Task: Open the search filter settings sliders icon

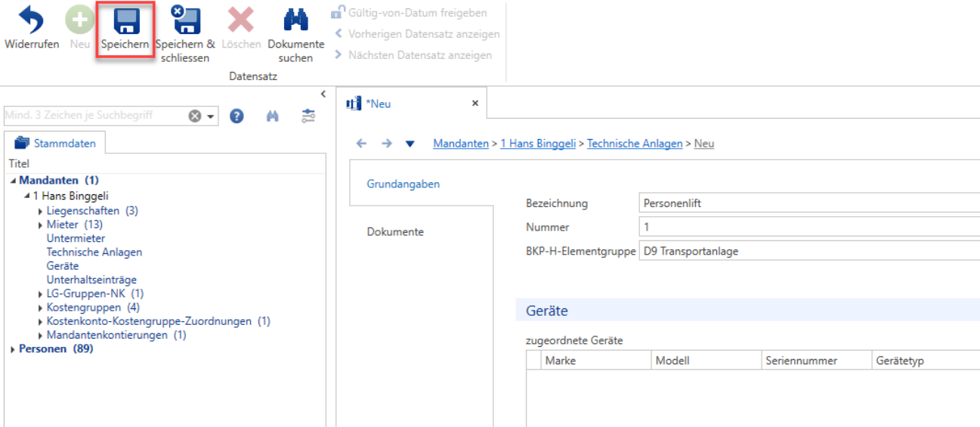Action: pyautogui.click(x=308, y=116)
